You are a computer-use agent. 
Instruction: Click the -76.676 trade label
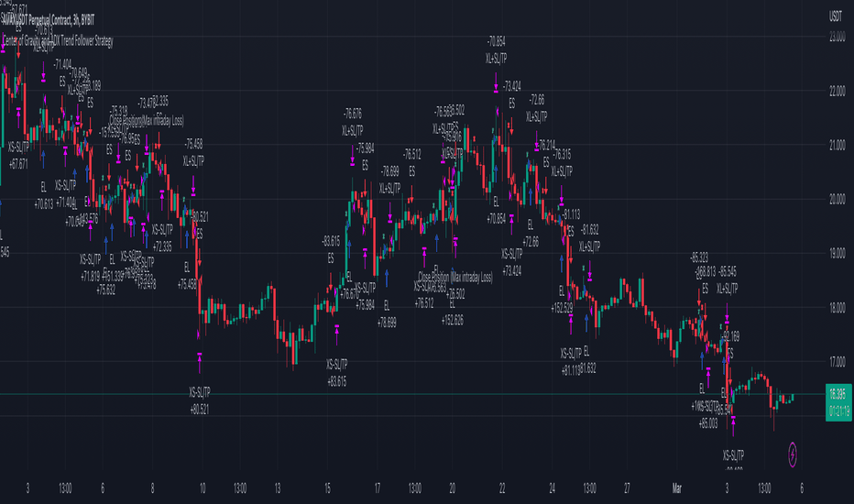(x=353, y=114)
